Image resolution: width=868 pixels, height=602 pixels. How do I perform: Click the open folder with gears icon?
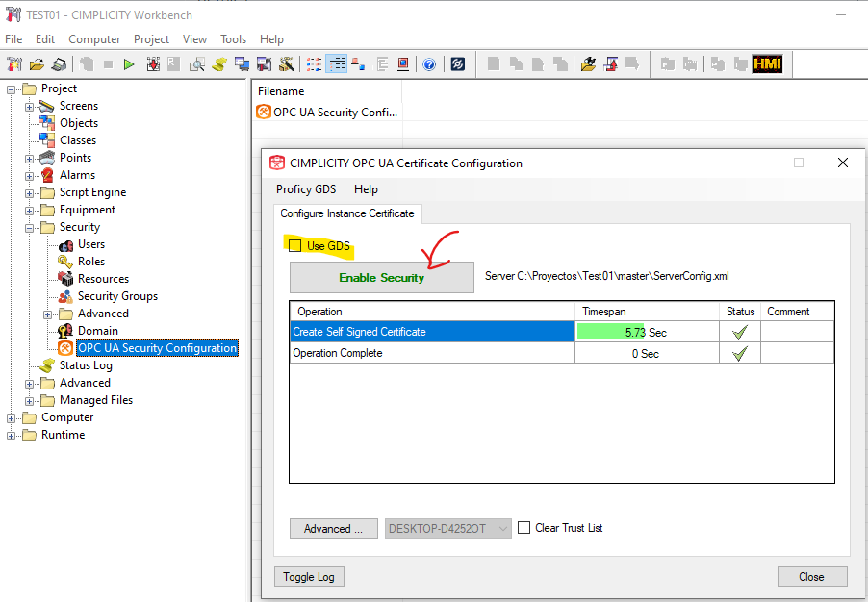point(588,64)
